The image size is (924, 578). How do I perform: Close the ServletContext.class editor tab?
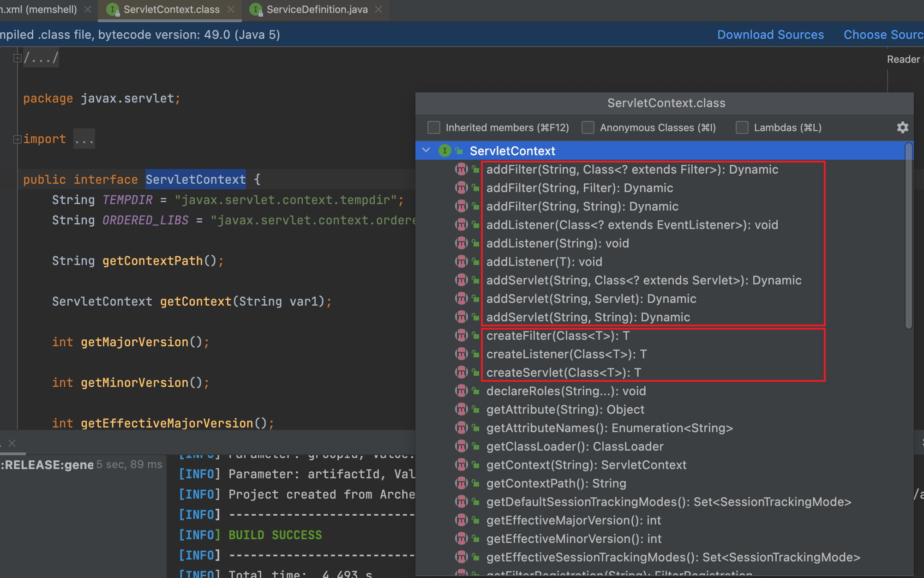(231, 10)
